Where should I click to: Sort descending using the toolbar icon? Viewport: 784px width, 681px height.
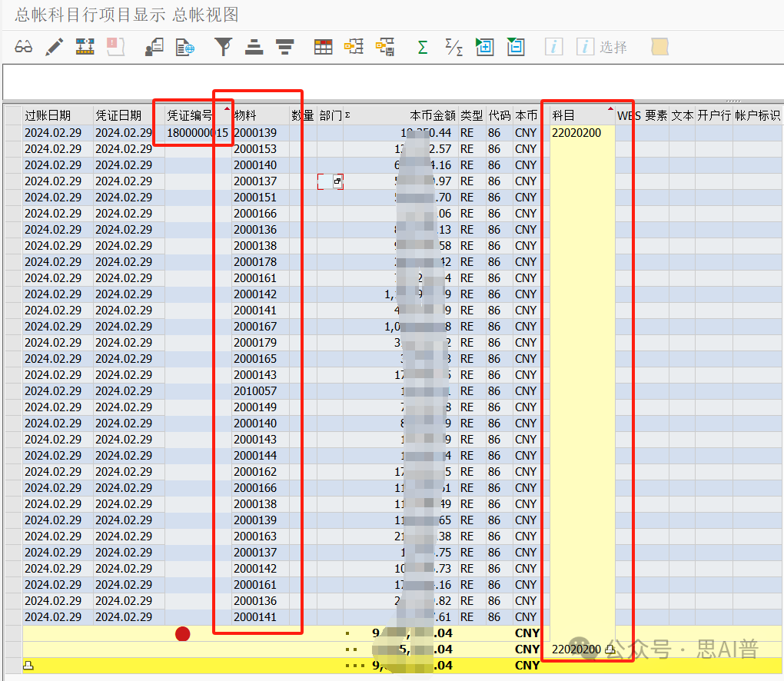[285, 47]
